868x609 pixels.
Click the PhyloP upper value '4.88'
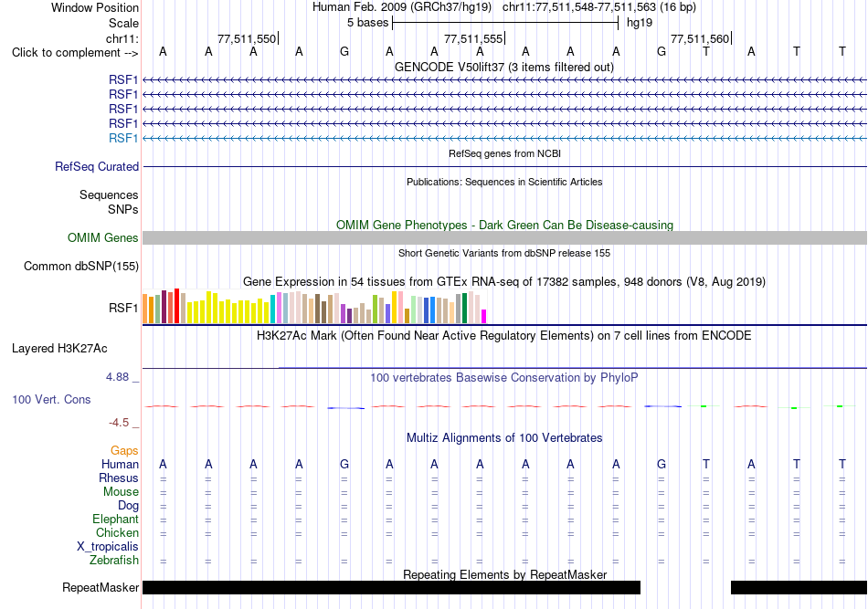click(x=117, y=377)
